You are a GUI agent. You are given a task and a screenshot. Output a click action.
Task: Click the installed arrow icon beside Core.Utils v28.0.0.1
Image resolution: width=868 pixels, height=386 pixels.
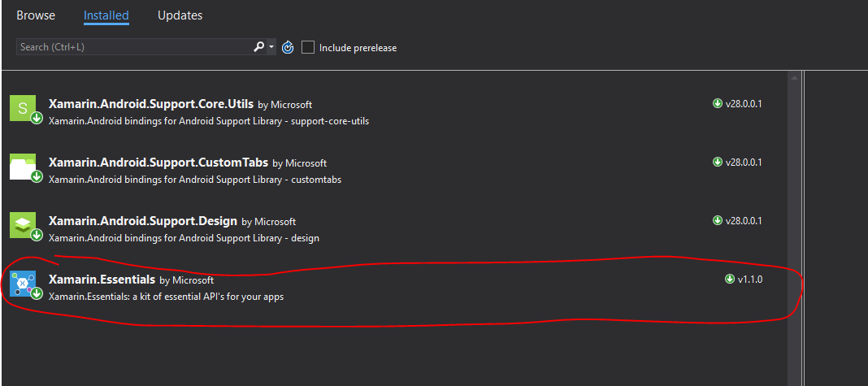point(718,103)
